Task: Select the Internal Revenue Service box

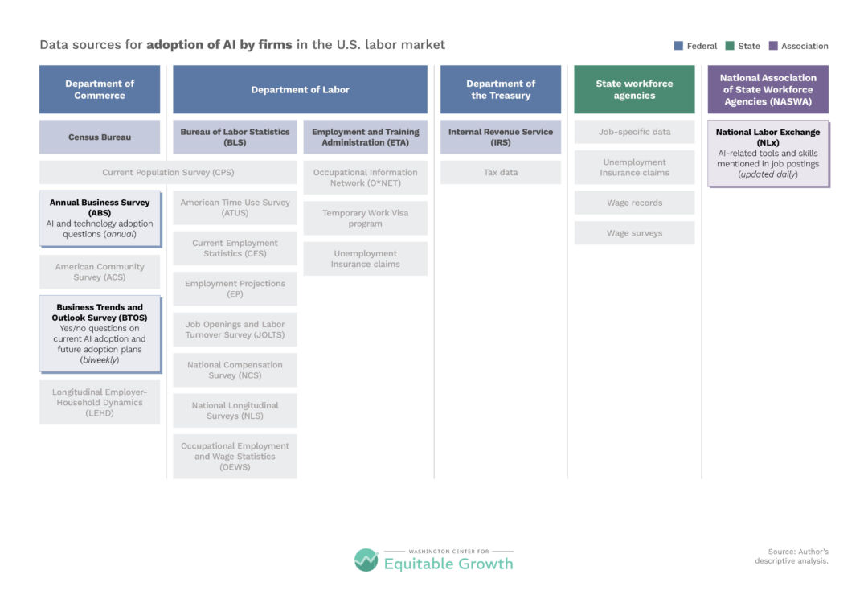Action: (x=501, y=137)
